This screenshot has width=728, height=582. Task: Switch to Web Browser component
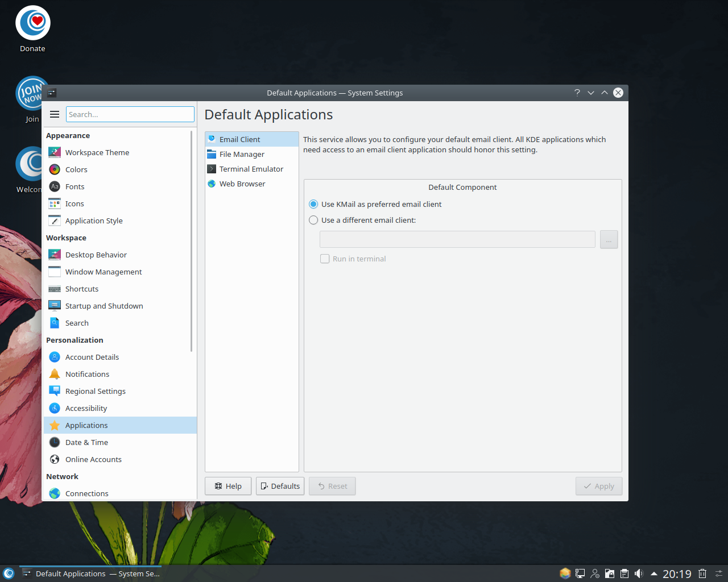click(x=252, y=184)
